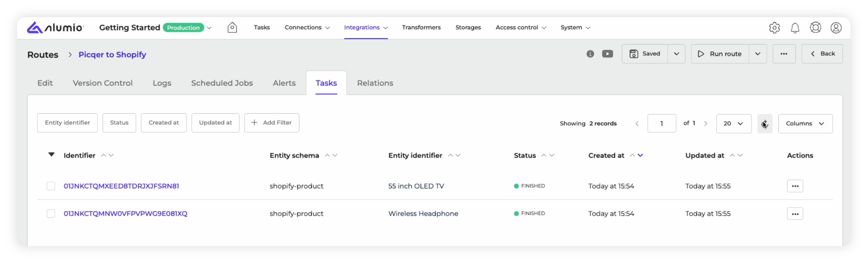
Task: Open the Entity identifier filter
Action: coord(67,123)
